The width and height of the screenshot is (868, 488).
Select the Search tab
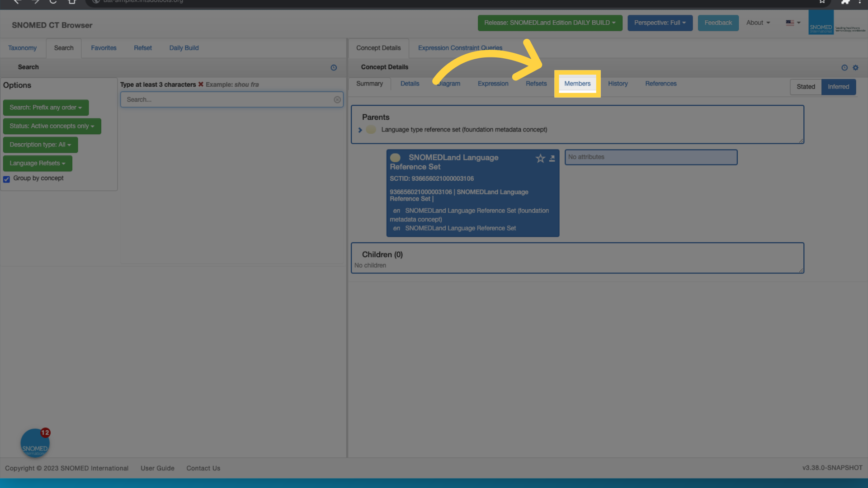[x=64, y=48]
